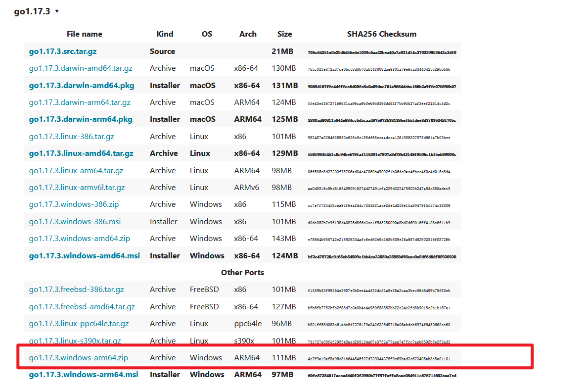Select the "111MB" size value
Viewport: 588px width, 390px height.
pyautogui.click(x=284, y=358)
